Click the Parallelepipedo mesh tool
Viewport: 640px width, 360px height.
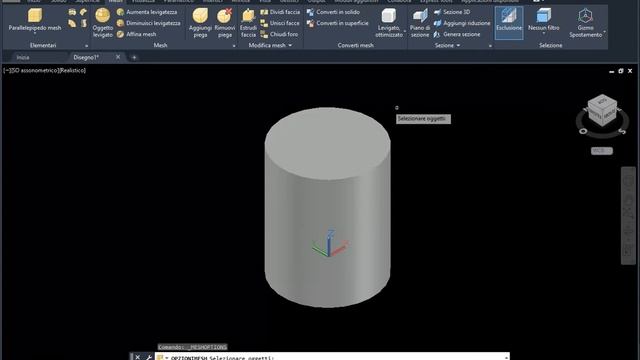tap(35, 19)
